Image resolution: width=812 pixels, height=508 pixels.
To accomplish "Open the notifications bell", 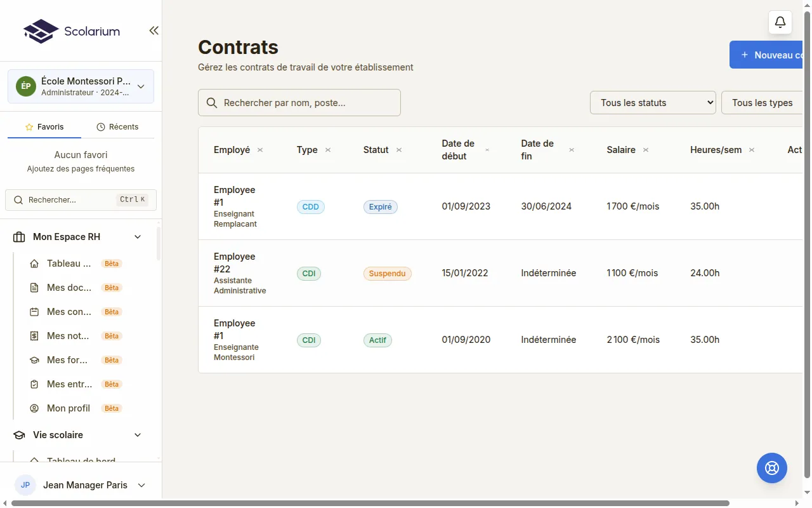I will coord(780,23).
